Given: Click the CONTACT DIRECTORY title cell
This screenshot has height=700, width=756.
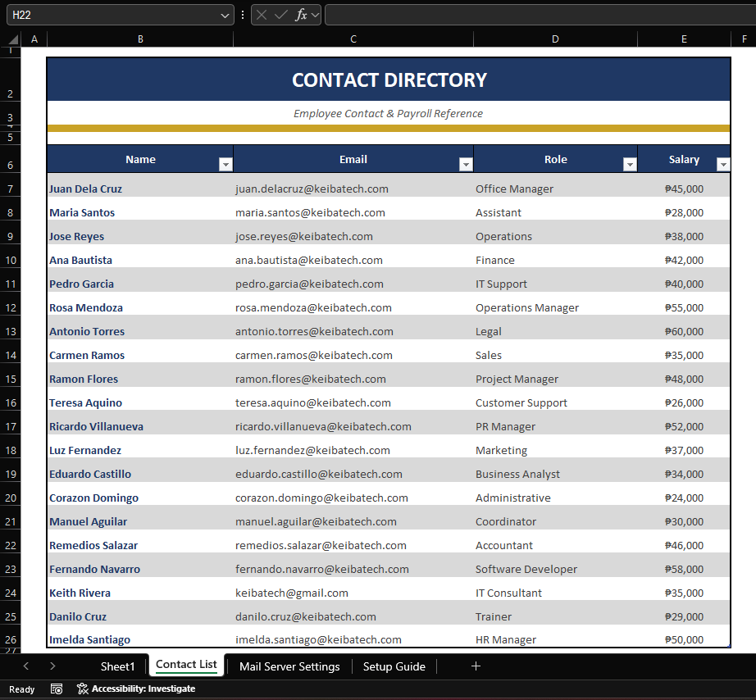Looking at the screenshot, I should (x=389, y=80).
